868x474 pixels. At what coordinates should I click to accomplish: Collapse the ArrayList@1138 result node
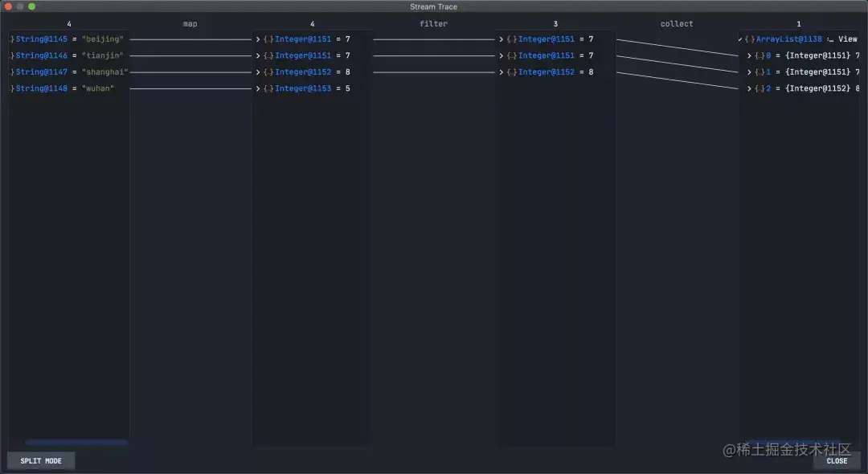[740, 39]
